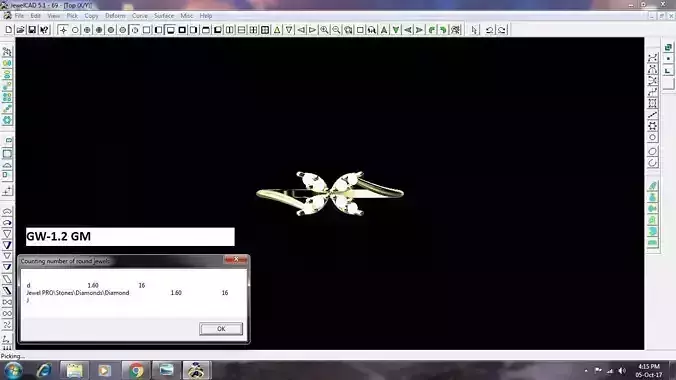Click the Undo icon in top toolbar

click(x=489, y=30)
